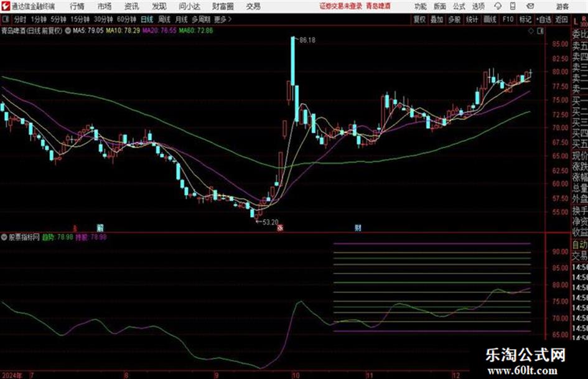Click the 涨 event marker below chart
The image size is (588, 379).
(280, 228)
